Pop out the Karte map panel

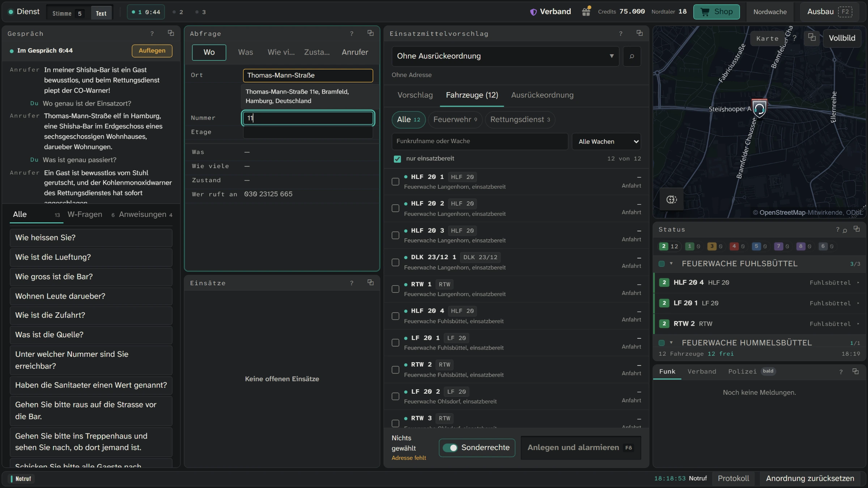click(812, 38)
